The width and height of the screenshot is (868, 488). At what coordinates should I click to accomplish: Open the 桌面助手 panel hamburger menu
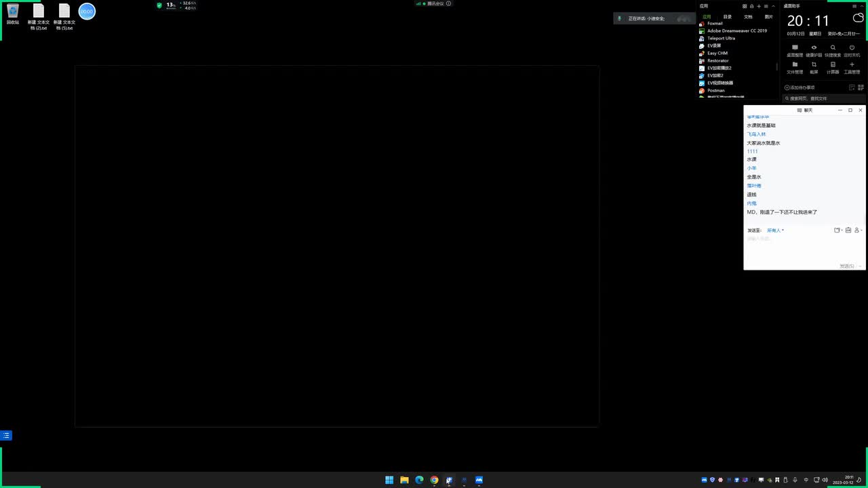[854, 6]
